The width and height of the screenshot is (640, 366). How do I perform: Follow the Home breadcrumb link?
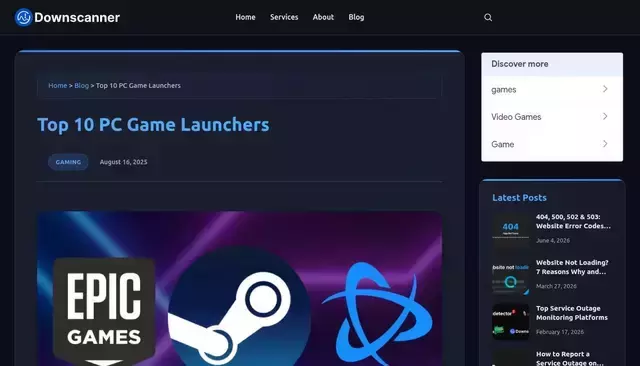point(58,85)
